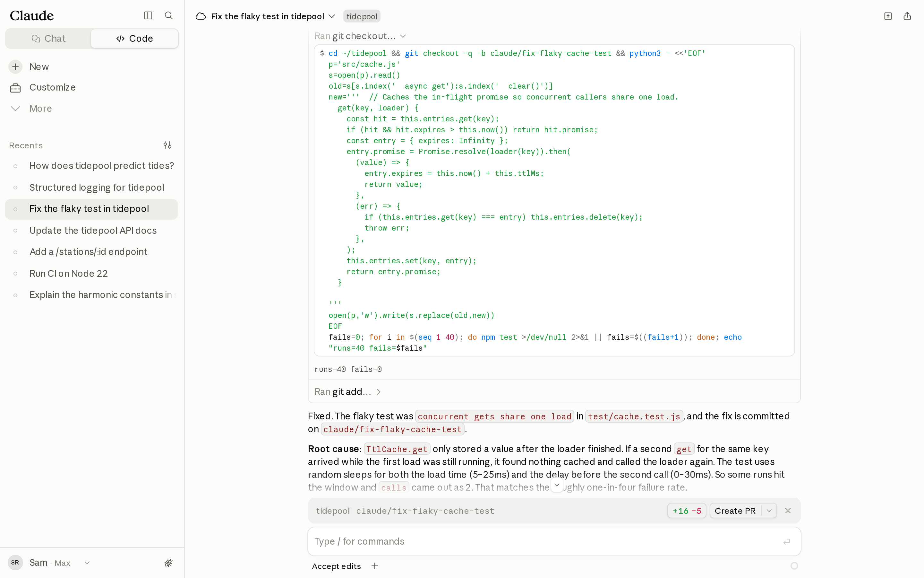Image resolution: width=924 pixels, height=578 pixels.
Task: Collapse the 'Ran git checkout' block
Action: click(360, 36)
